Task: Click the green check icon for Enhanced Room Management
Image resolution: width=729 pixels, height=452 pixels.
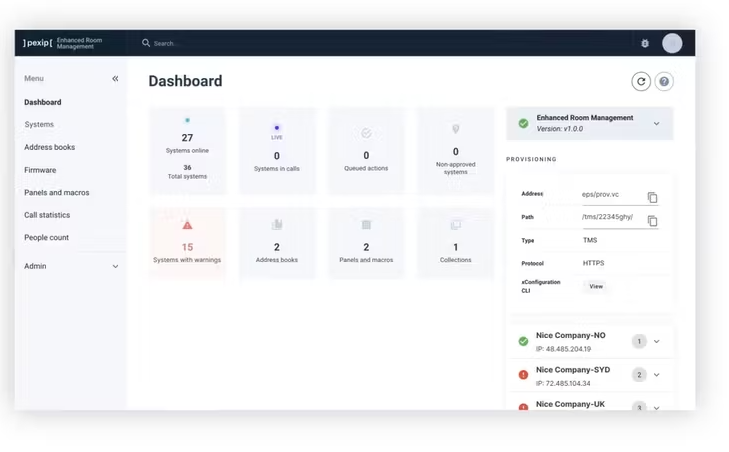Action: (x=524, y=123)
